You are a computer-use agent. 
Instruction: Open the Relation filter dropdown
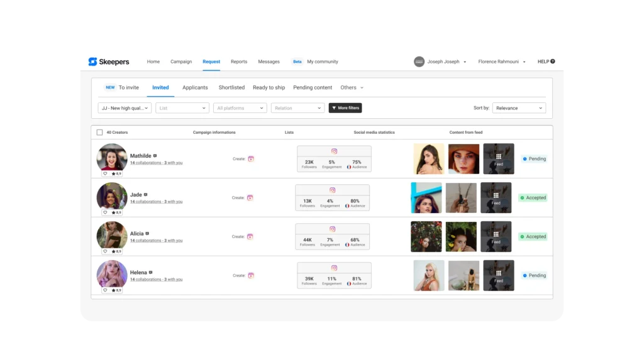click(297, 108)
